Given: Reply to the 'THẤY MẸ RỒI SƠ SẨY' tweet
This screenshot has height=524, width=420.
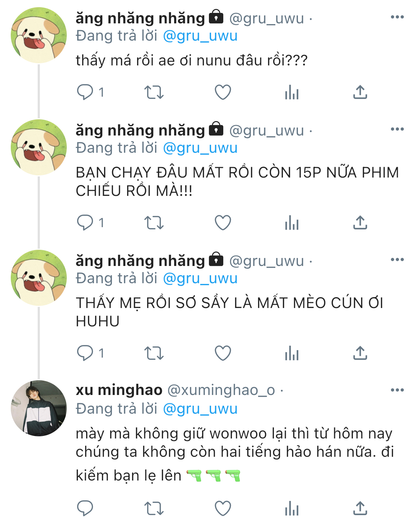Looking at the screenshot, I should click(85, 353).
